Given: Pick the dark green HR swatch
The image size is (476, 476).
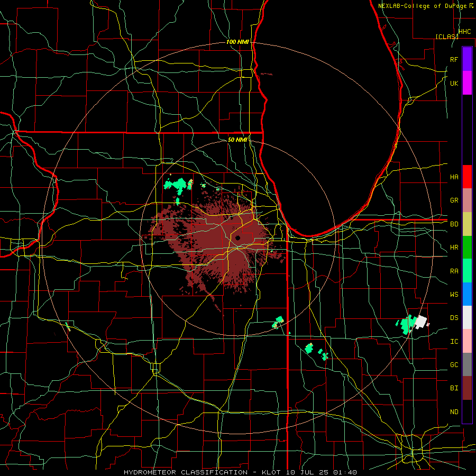Looking at the screenshot, I should point(467,247).
